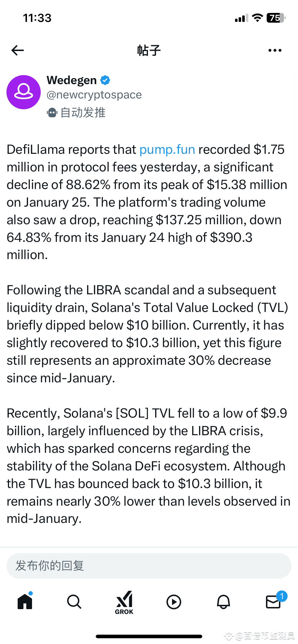Tap the reply field 发布你的回复

click(149, 565)
